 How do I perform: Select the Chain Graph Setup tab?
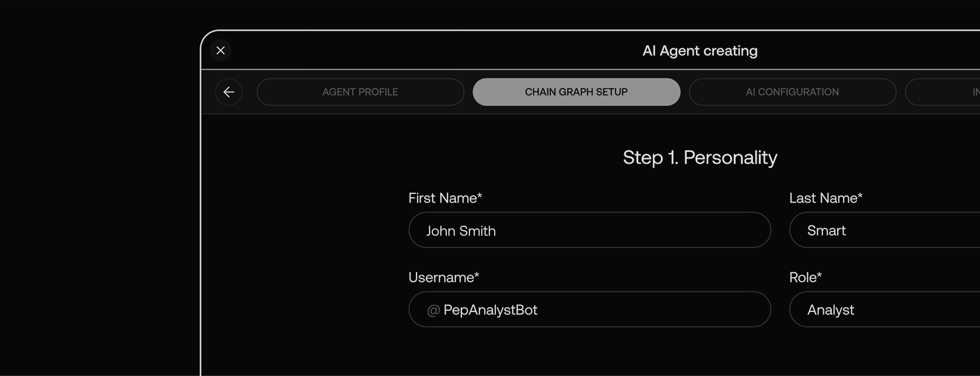pos(576,92)
